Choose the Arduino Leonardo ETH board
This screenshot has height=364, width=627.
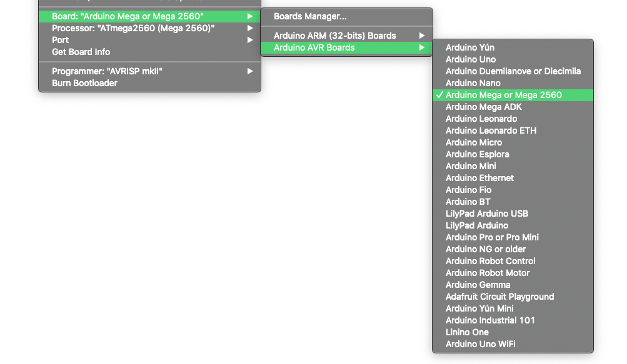513,130
